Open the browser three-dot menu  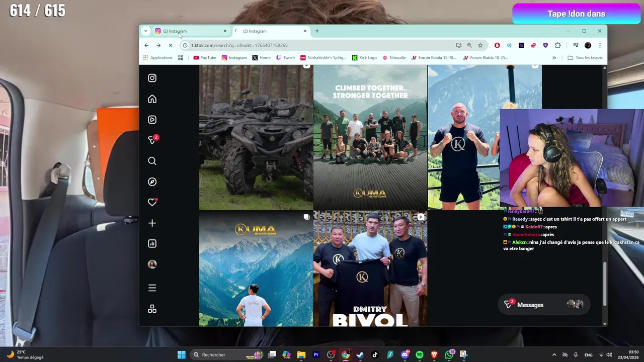tap(600, 45)
